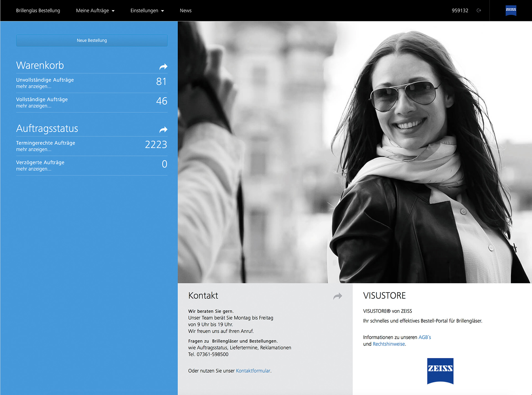This screenshot has height=395, width=532.
Task: Open the AGB's link
Action: click(x=424, y=337)
